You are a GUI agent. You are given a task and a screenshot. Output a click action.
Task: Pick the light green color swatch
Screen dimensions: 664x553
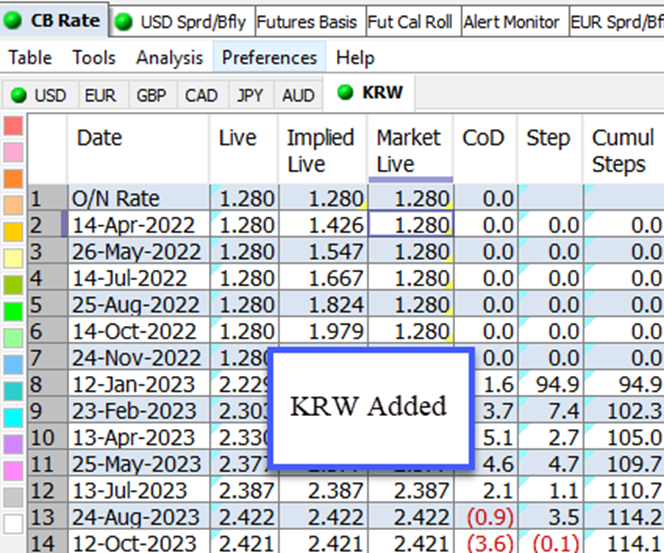[13, 338]
